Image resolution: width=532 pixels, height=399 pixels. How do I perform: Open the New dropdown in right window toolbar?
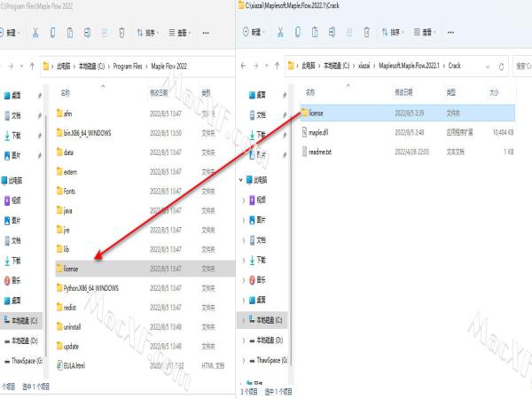point(254,32)
